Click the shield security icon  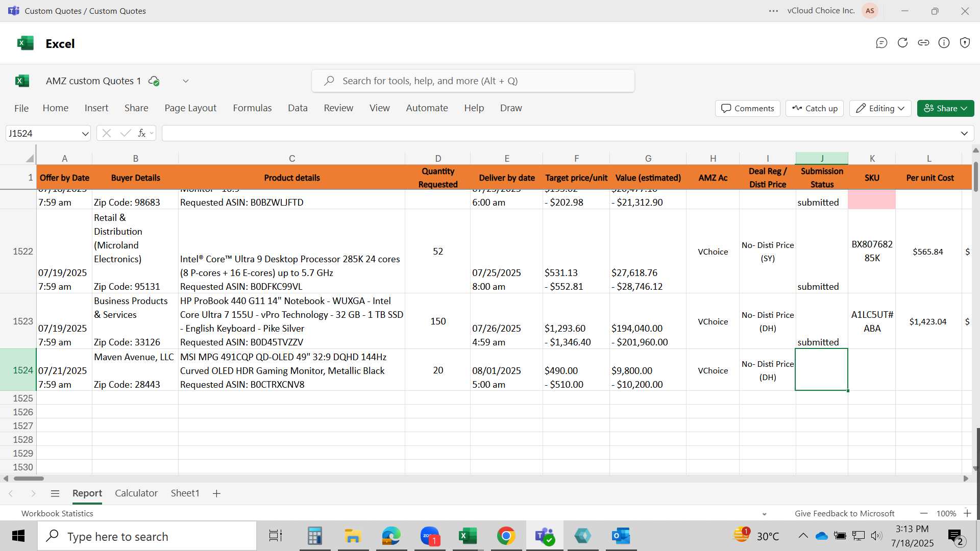(965, 43)
